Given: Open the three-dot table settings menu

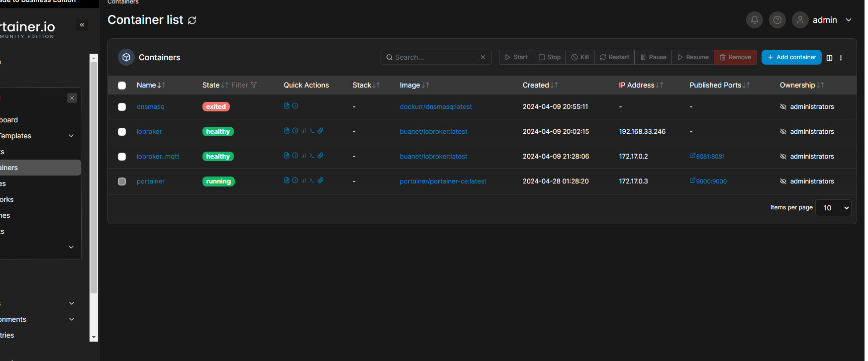Looking at the screenshot, I should [841, 58].
